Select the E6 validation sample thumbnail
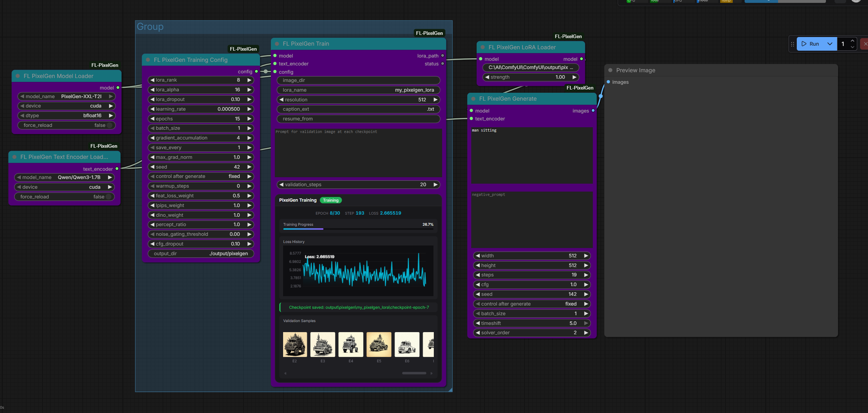 point(407,344)
